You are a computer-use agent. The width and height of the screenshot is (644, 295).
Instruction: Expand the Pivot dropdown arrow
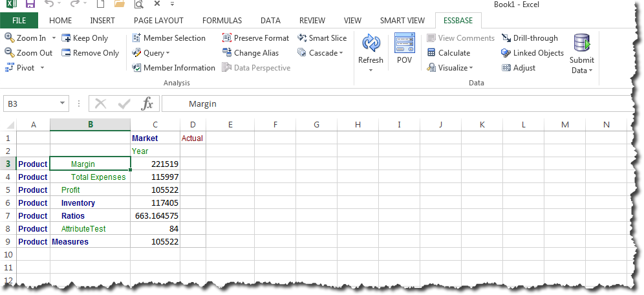42,68
